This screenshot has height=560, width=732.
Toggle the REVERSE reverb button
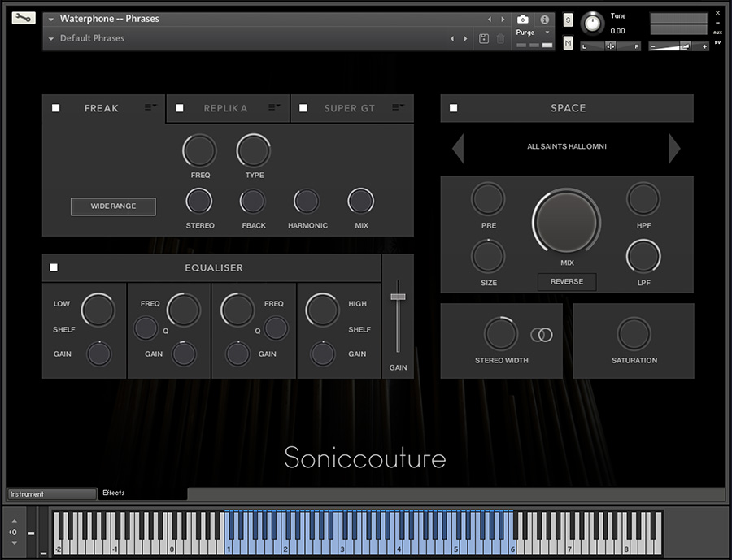click(x=567, y=282)
